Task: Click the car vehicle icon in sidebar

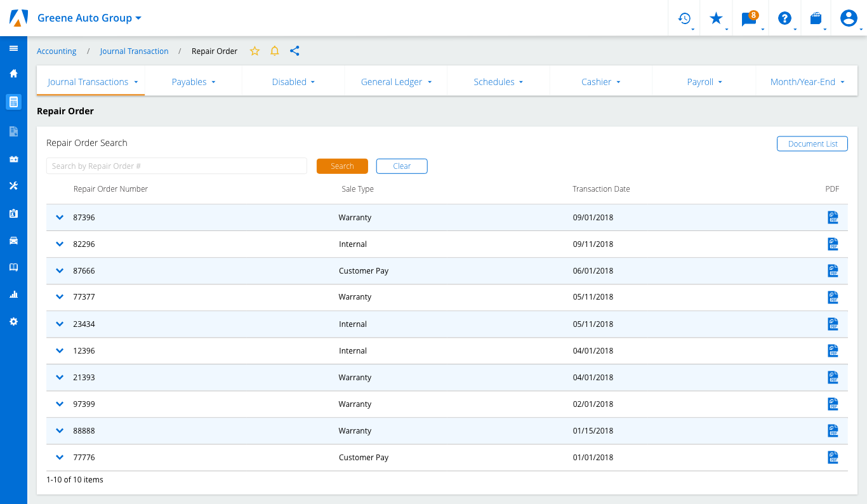Action: click(x=13, y=241)
